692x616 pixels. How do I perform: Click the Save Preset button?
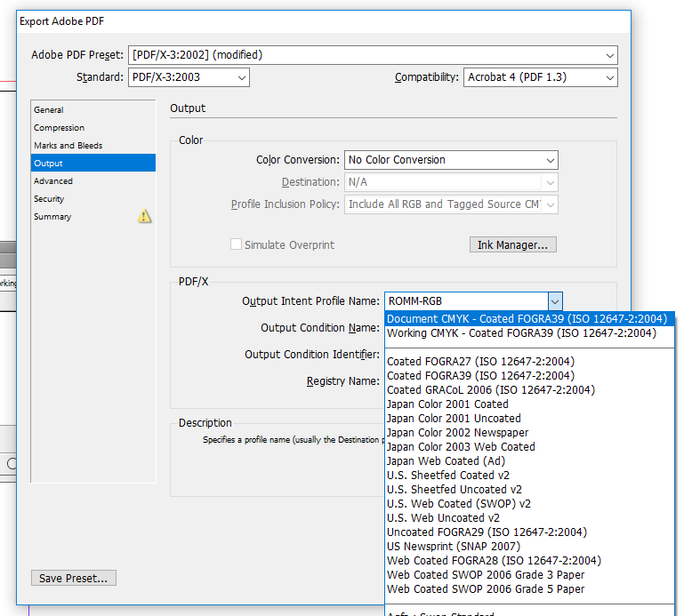click(74, 578)
